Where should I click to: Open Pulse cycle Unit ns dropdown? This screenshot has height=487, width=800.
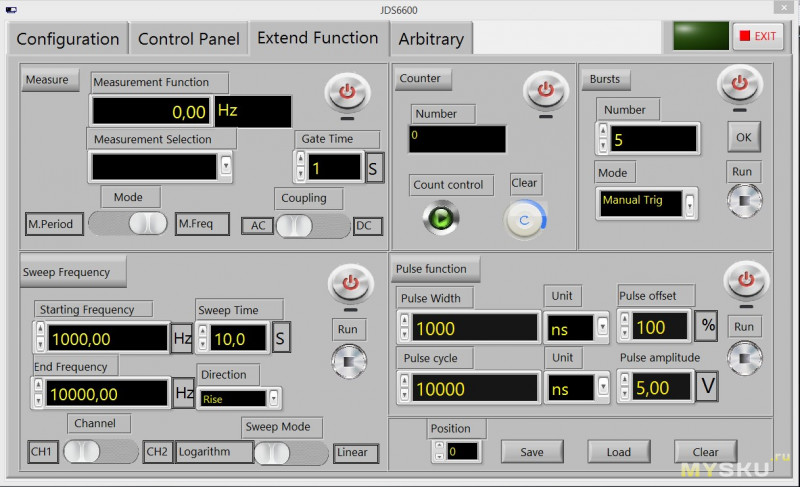(603, 387)
